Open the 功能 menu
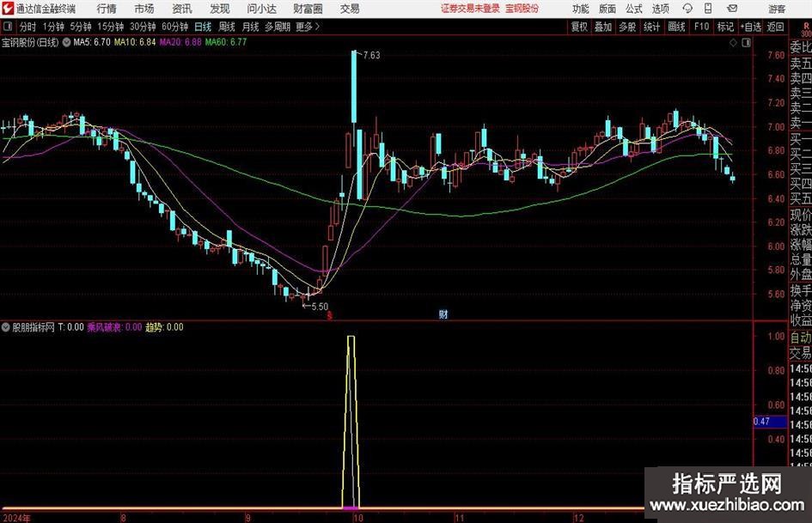This screenshot has width=812, height=523. coord(581,9)
